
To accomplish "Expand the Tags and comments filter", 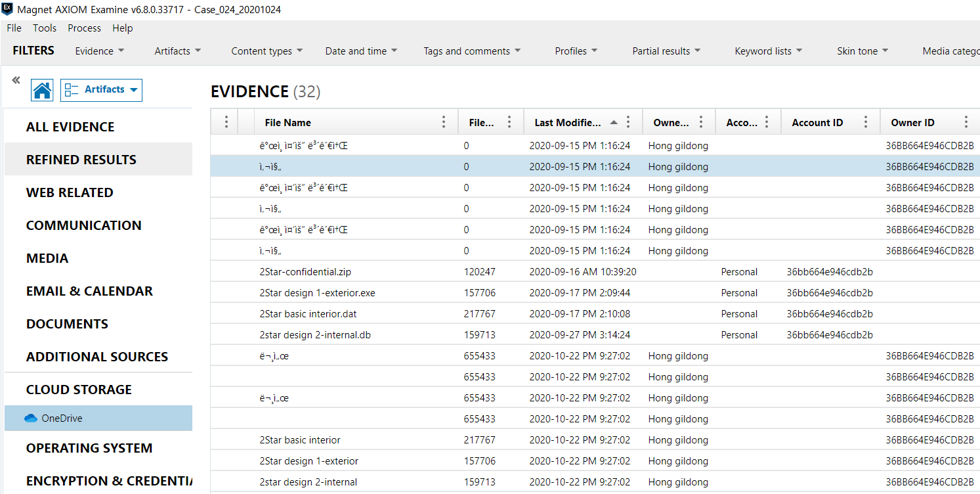I will click(x=473, y=51).
